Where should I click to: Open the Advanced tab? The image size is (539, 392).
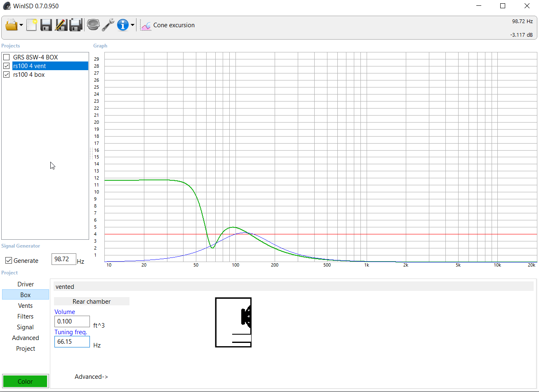26,338
